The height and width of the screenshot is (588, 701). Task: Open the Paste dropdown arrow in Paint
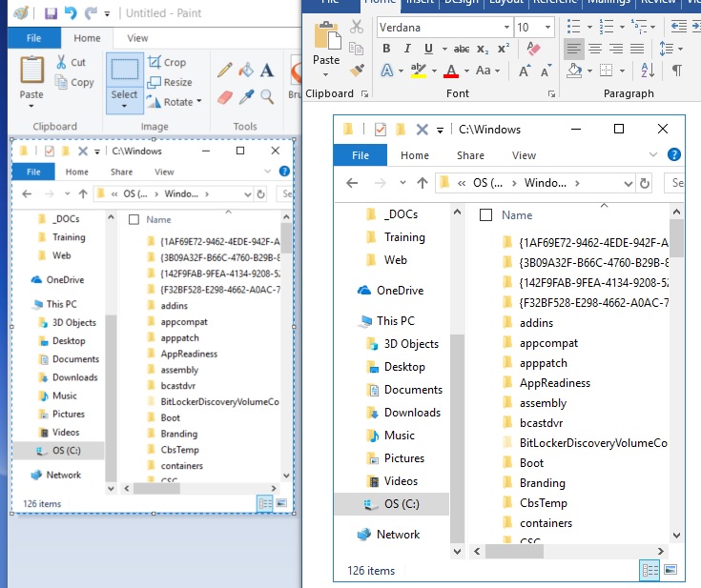tap(31, 106)
